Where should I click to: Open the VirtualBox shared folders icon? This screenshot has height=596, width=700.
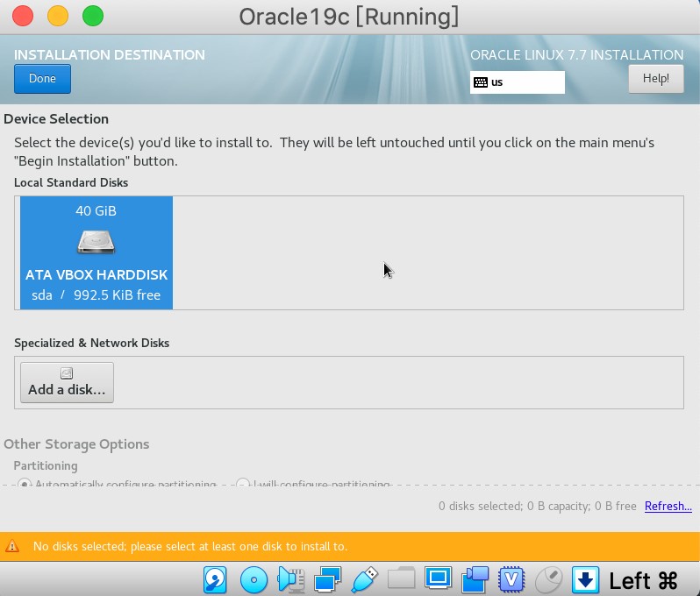pos(402,579)
